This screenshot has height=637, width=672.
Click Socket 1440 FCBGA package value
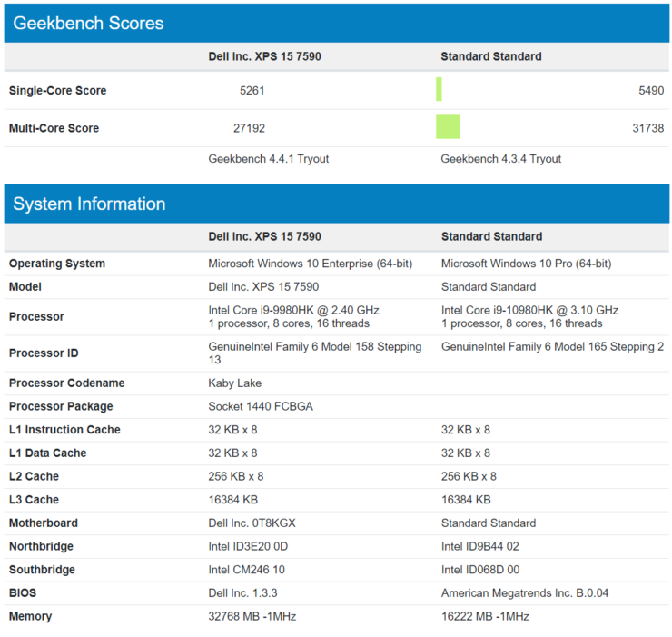coord(261,406)
